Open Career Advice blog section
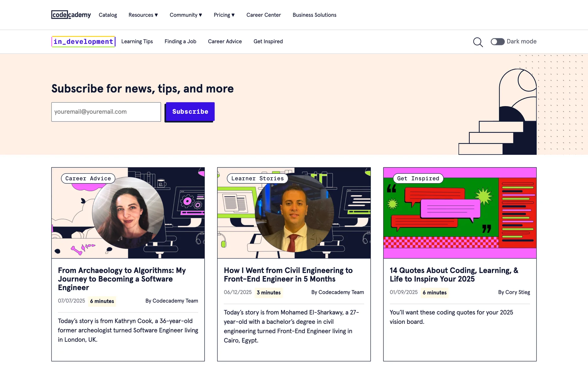This screenshot has height=368, width=588. [225, 41]
